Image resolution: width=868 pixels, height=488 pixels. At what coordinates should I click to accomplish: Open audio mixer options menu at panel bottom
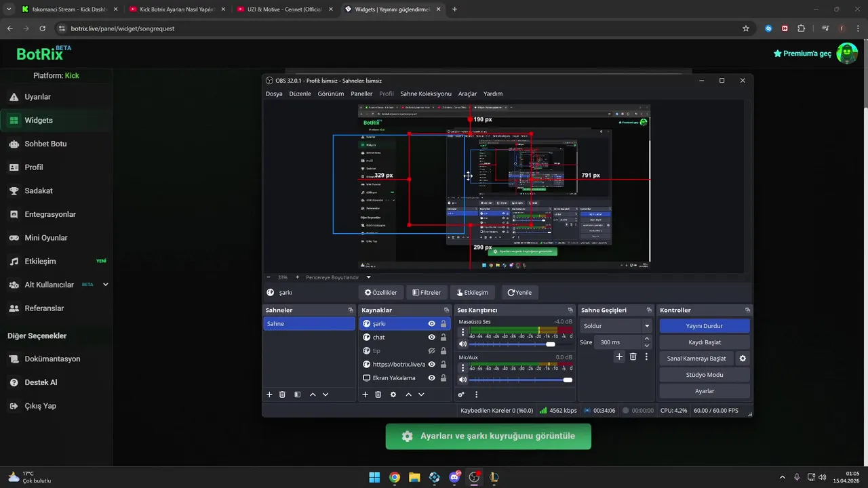point(476,394)
